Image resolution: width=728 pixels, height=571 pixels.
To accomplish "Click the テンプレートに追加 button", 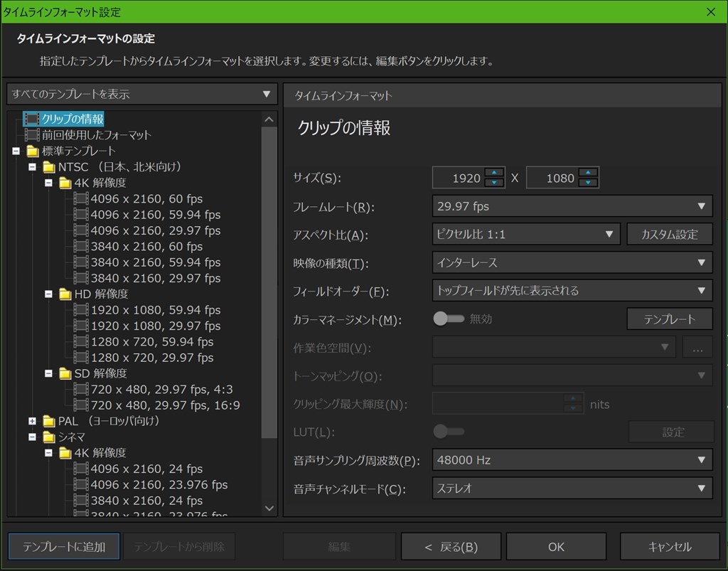I will click(63, 546).
